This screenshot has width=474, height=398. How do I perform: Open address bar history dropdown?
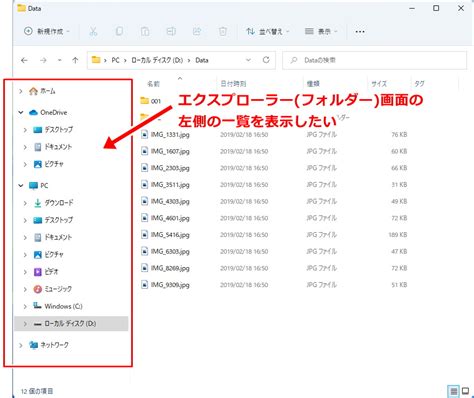pyautogui.click(x=248, y=60)
